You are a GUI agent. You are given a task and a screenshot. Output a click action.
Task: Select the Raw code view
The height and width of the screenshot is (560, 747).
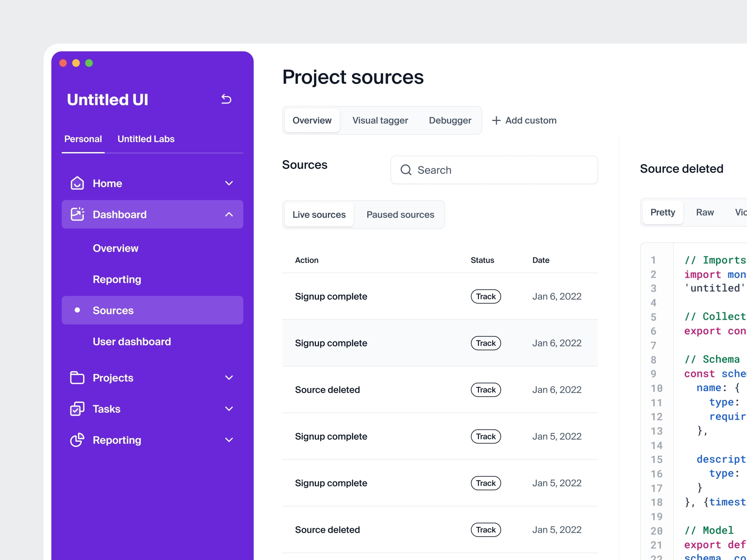click(705, 212)
